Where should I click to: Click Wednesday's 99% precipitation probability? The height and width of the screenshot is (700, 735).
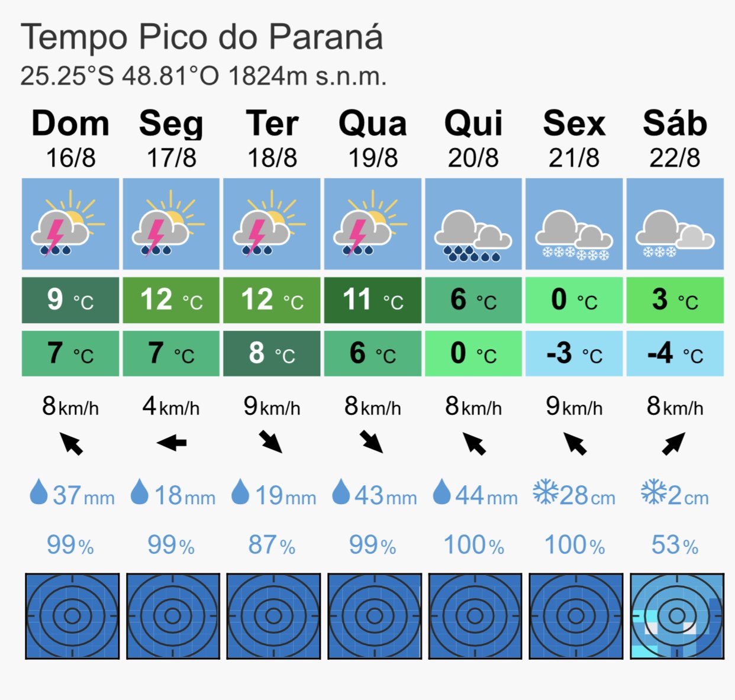point(373,545)
